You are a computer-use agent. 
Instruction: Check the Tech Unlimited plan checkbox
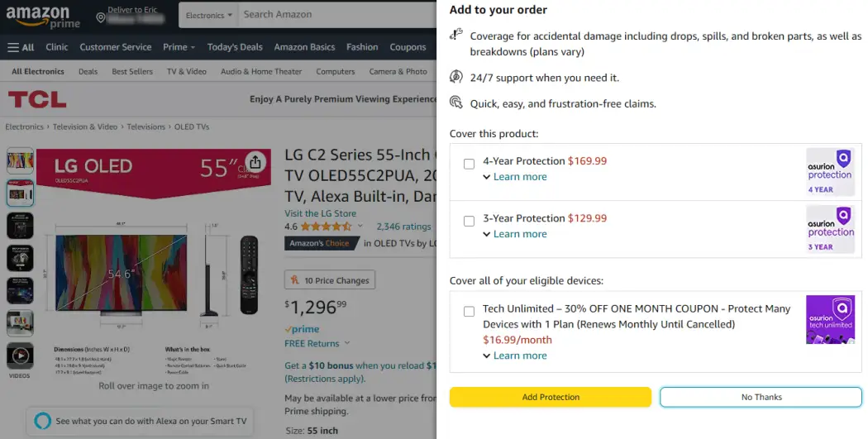469,312
